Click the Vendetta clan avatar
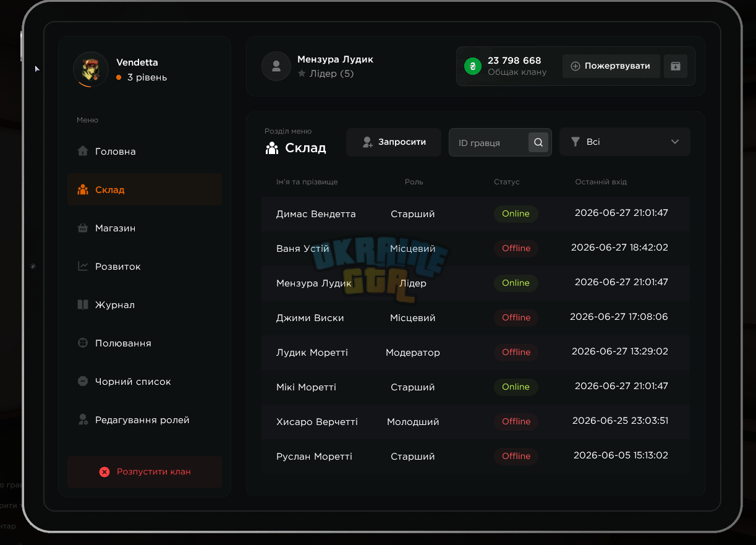Image resolution: width=756 pixels, height=545 pixels. (x=91, y=69)
